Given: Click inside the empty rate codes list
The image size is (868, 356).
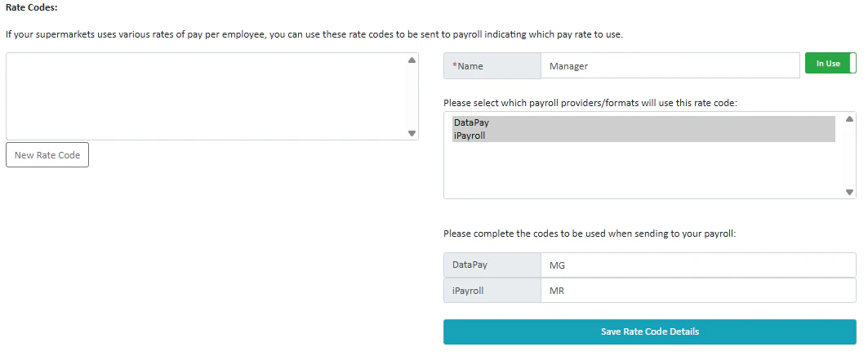Looking at the screenshot, I should tap(204, 96).
